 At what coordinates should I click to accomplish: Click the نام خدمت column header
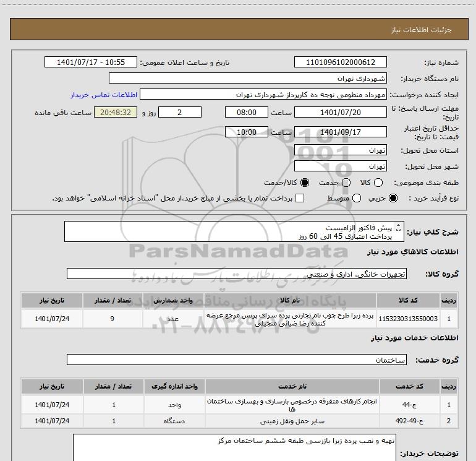tap(292, 386)
